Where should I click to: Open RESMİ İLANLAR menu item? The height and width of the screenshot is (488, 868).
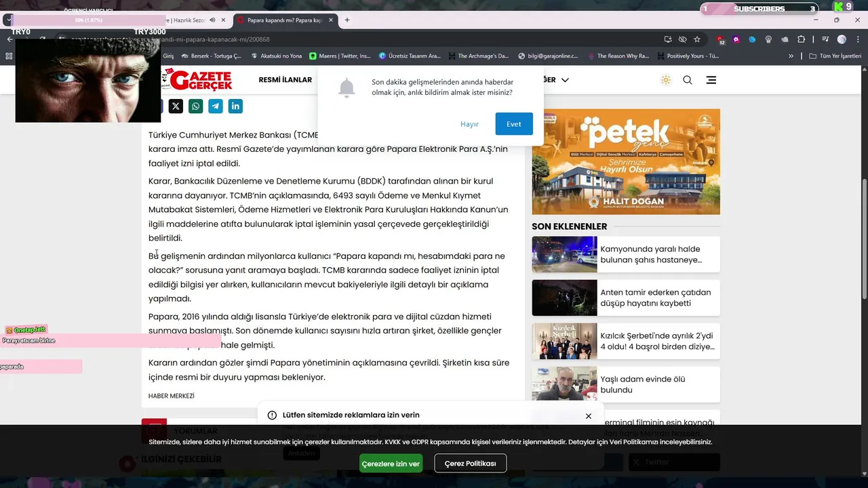click(x=285, y=80)
